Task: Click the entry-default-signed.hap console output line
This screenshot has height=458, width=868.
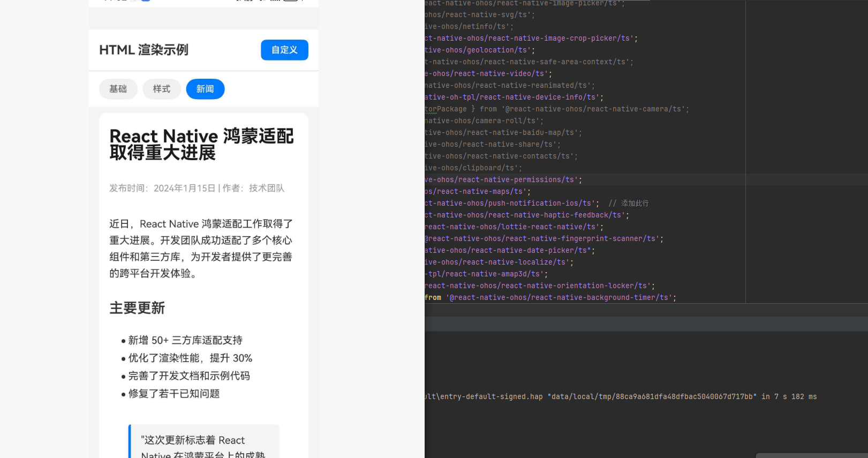Action: click(x=621, y=396)
